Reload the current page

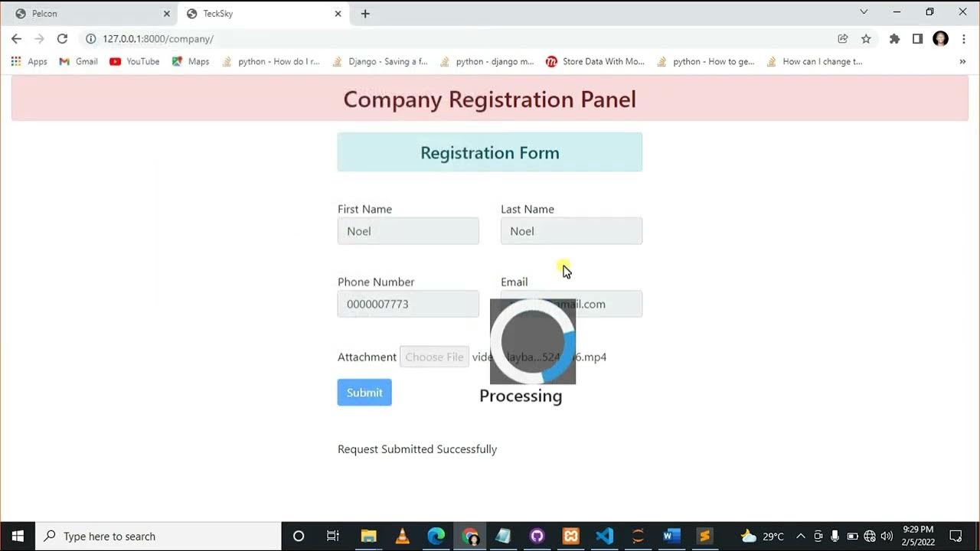62,39
